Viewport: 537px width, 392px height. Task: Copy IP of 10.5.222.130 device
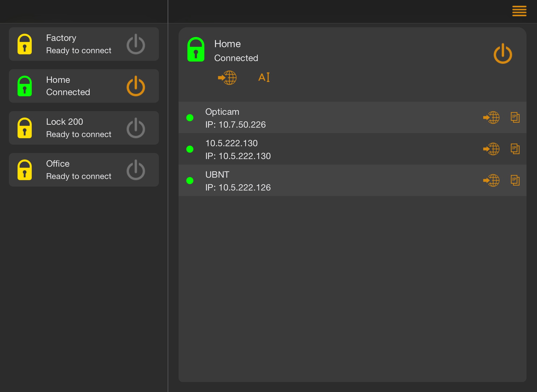pyautogui.click(x=515, y=149)
